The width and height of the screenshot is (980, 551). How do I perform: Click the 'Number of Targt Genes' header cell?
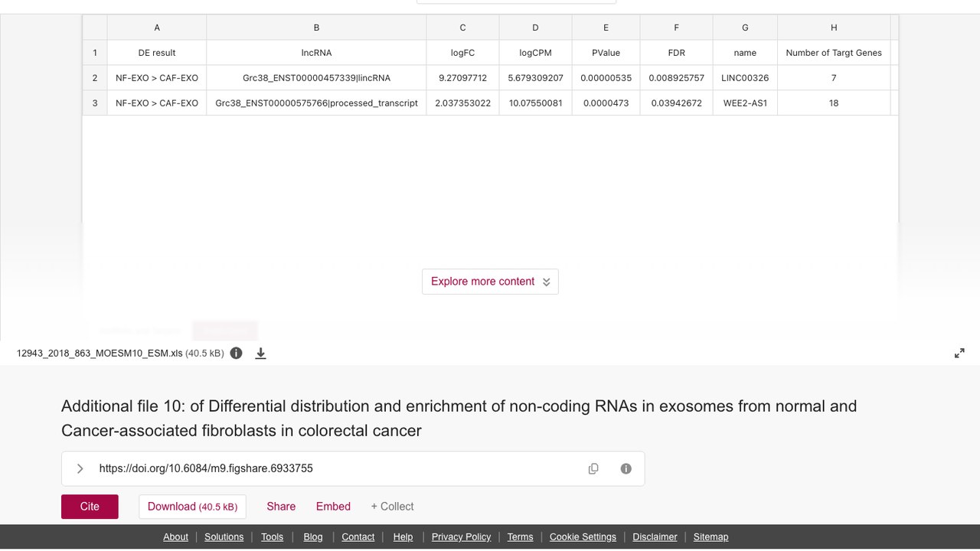coord(834,53)
